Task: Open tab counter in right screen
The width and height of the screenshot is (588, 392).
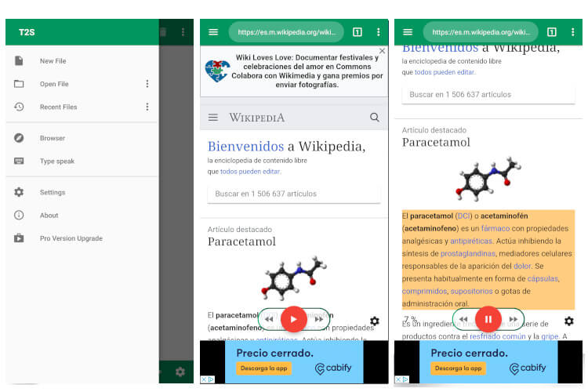Action: [x=552, y=32]
